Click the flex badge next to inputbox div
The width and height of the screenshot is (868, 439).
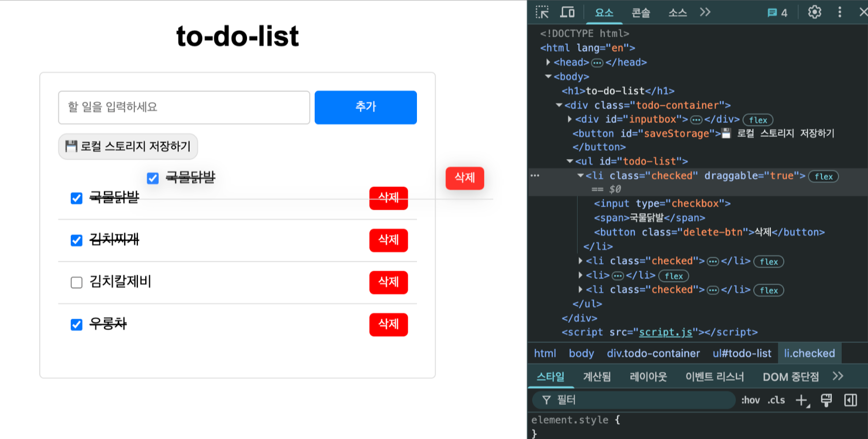pos(758,120)
